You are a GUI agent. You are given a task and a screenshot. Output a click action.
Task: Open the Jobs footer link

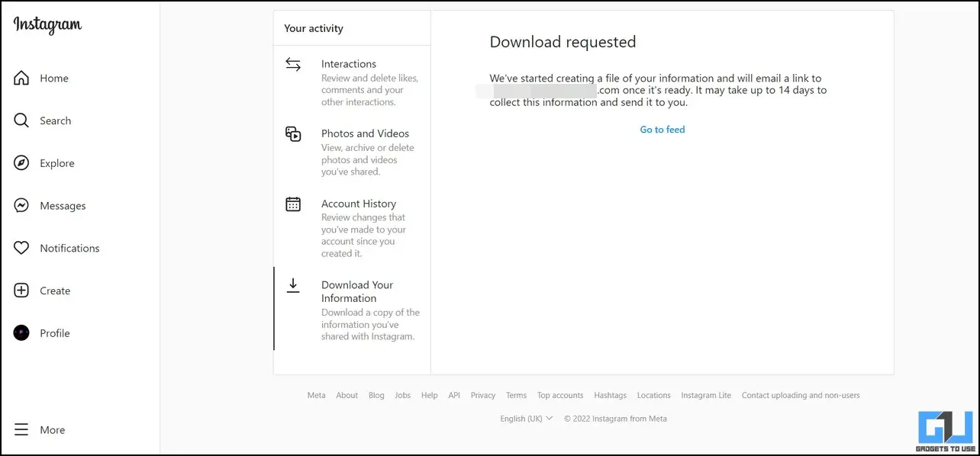(x=403, y=395)
